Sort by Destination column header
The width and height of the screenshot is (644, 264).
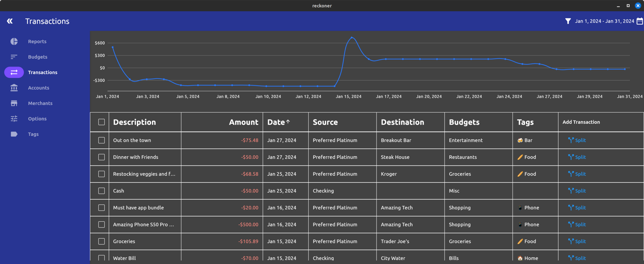pos(402,122)
